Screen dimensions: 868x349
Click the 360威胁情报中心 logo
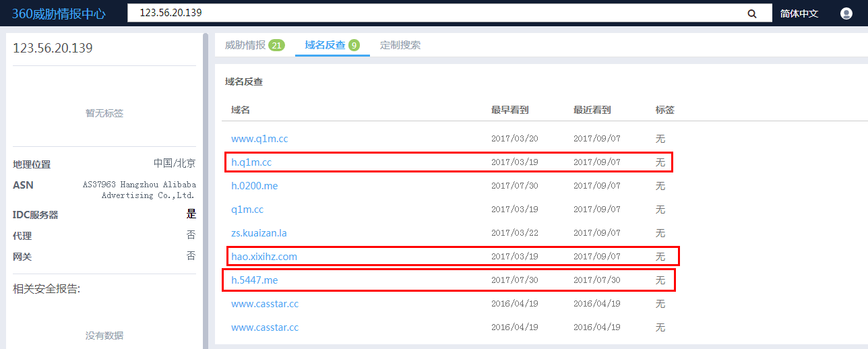click(x=59, y=13)
